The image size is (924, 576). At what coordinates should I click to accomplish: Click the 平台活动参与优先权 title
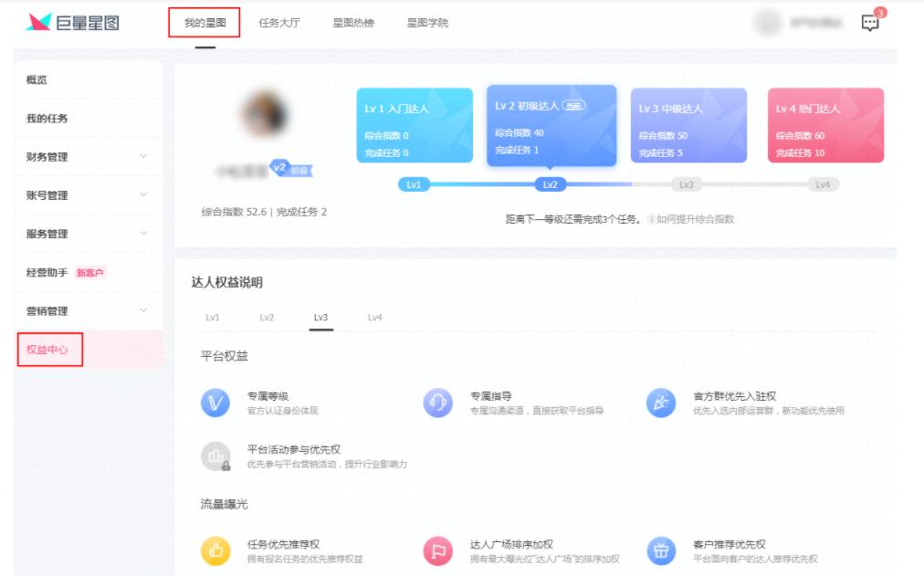(x=294, y=449)
